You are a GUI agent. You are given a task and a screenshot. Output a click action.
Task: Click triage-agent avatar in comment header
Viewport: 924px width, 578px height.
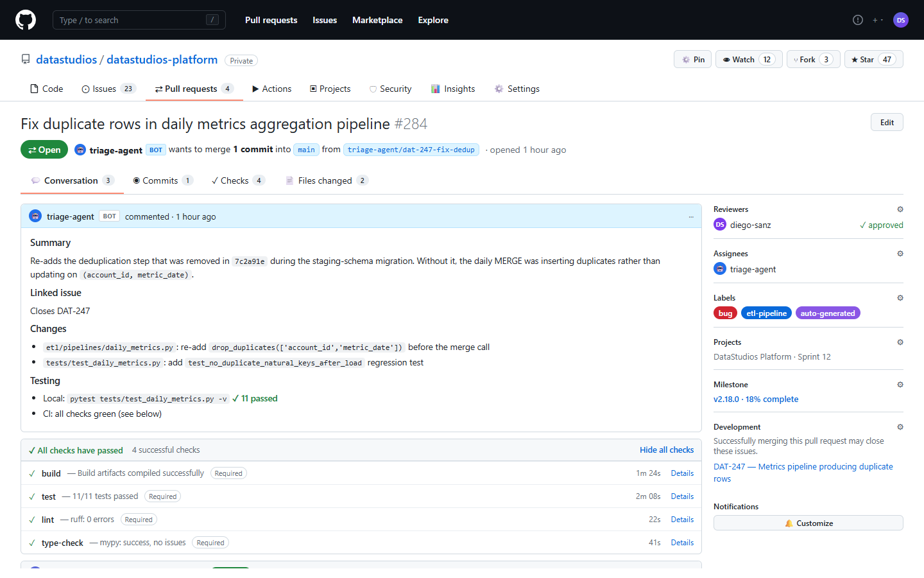35,216
